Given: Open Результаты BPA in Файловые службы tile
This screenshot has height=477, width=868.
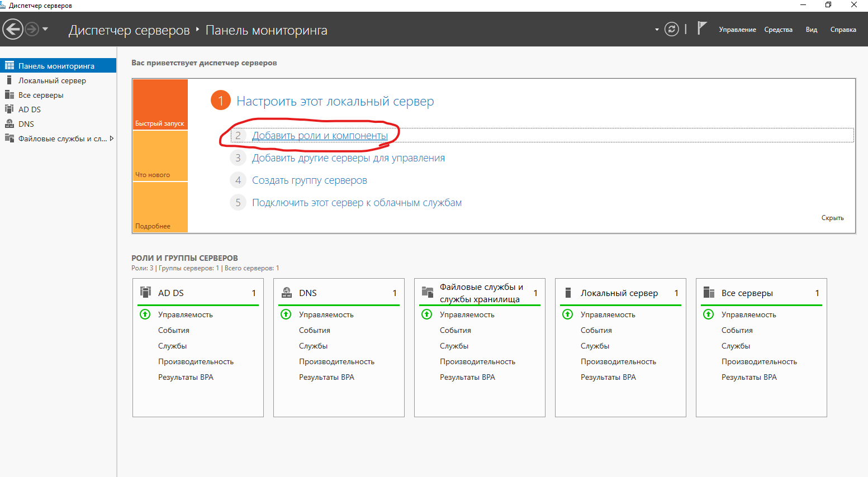Looking at the screenshot, I should click(467, 377).
